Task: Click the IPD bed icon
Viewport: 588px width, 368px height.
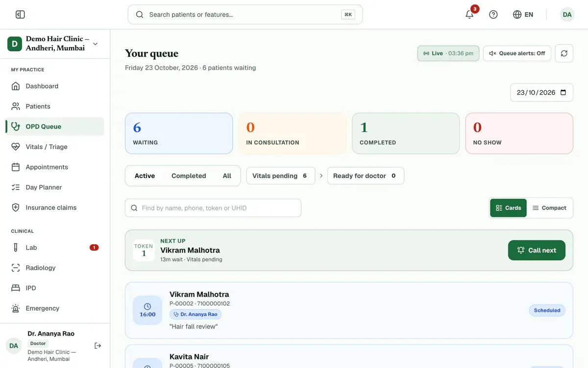Action: (x=16, y=288)
